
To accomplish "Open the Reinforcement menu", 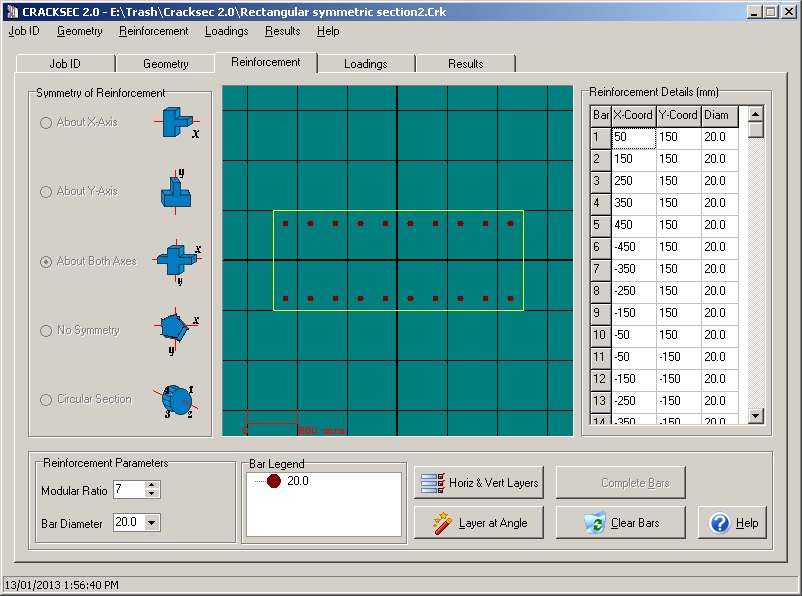I will click(x=153, y=31).
